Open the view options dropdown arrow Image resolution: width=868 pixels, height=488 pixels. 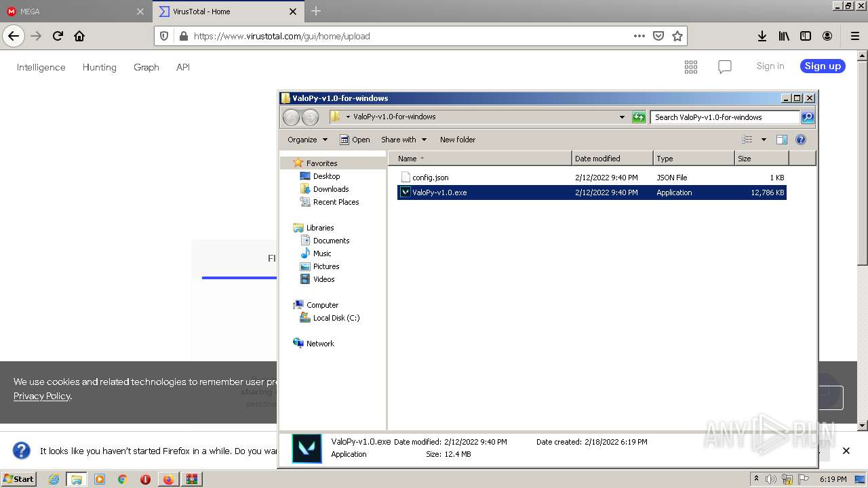(764, 140)
